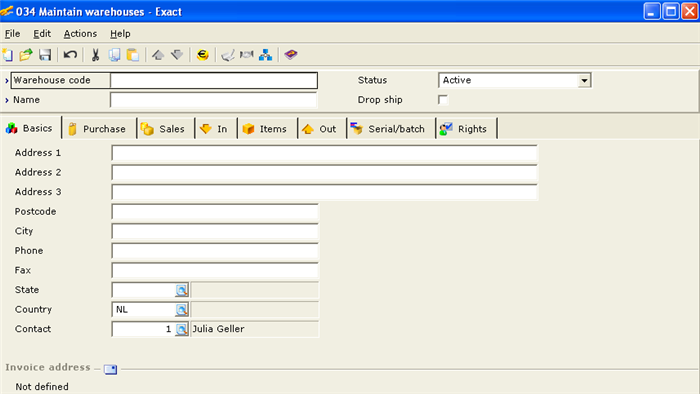The height and width of the screenshot is (394, 700).
Task: Switch to the Basics tab
Action: 30,129
